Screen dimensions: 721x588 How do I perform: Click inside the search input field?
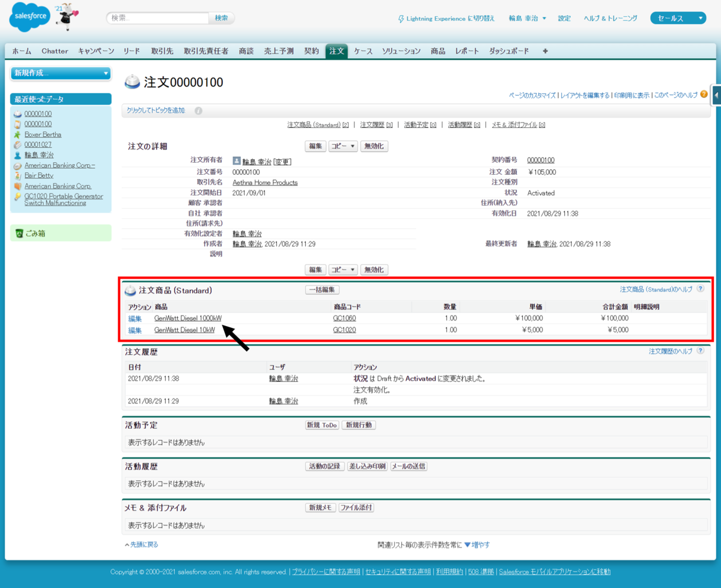(158, 18)
